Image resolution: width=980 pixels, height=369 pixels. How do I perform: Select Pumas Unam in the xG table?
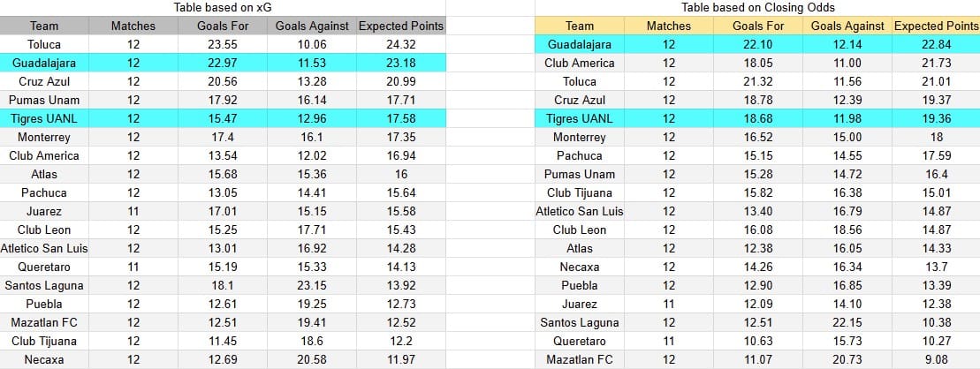(x=44, y=100)
